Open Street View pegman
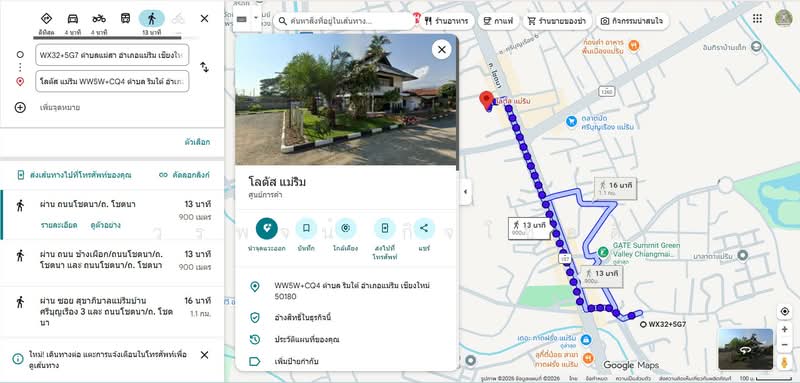800x383 pixels. point(784,363)
